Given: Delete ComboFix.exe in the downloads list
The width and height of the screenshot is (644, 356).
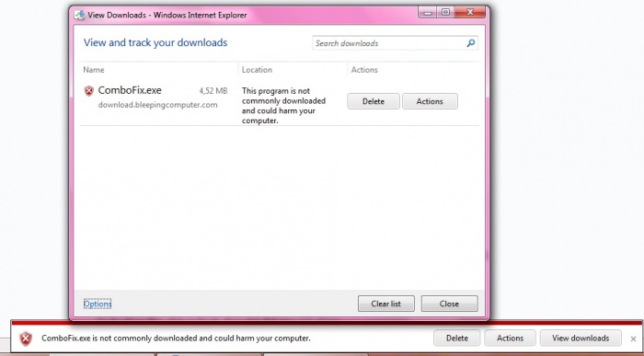Looking at the screenshot, I should pyautogui.click(x=374, y=101).
